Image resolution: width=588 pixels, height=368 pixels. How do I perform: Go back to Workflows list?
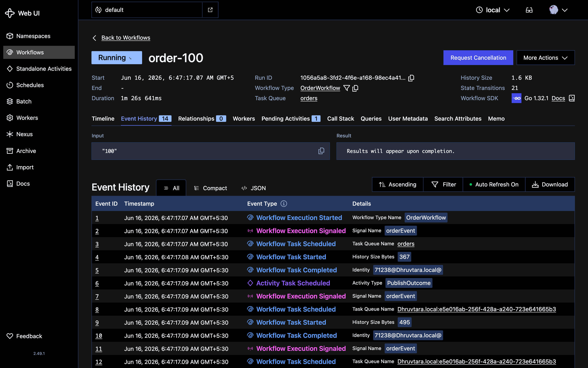[x=126, y=38]
